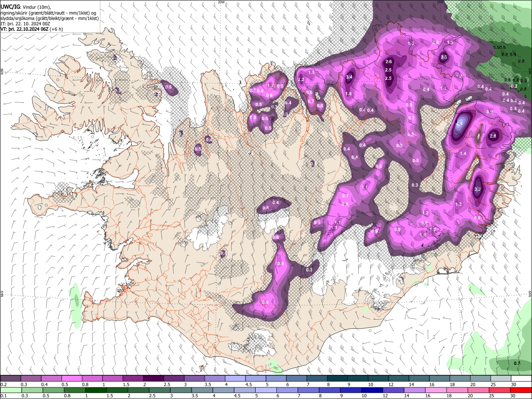This screenshot has width=532, height=399.
Task: Click the bright pink swatch between 0.5 and 0.8, upper legend
Action: [71, 379]
